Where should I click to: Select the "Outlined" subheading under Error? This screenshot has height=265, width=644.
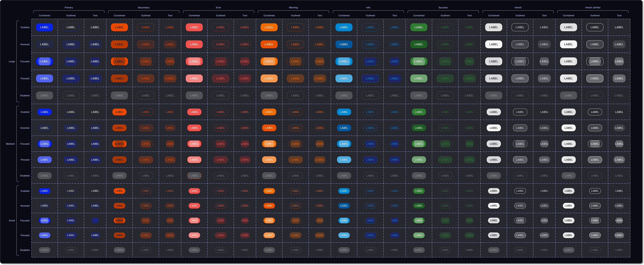click(220, 16)
